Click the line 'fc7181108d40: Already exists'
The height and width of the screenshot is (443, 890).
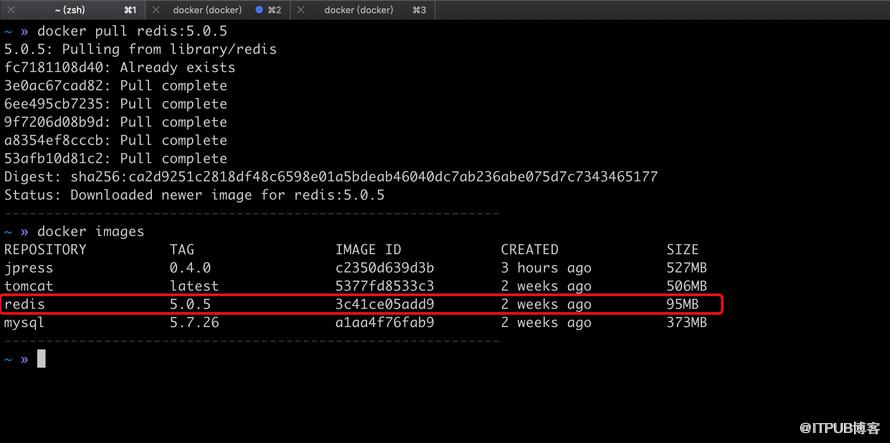coord(119,68)
